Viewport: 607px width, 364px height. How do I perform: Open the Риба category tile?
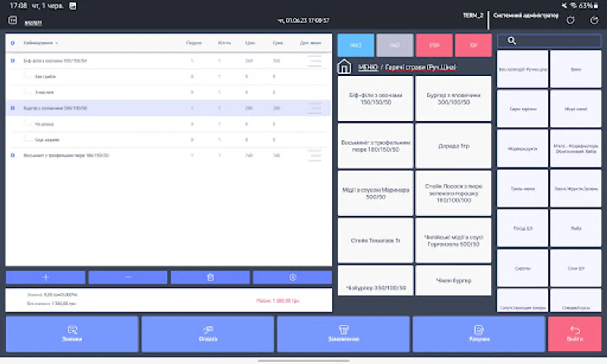point(576,228)
